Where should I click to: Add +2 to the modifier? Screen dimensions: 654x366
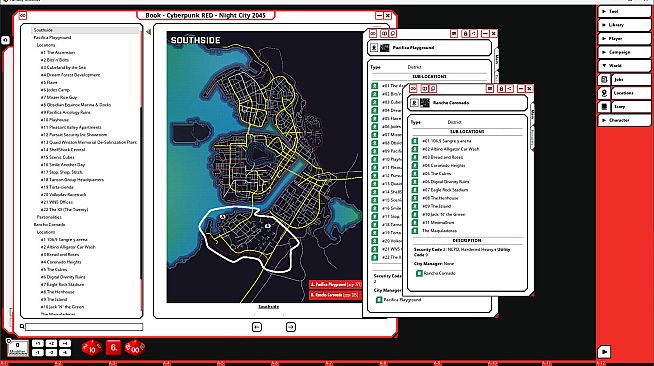tap(51, 343)
